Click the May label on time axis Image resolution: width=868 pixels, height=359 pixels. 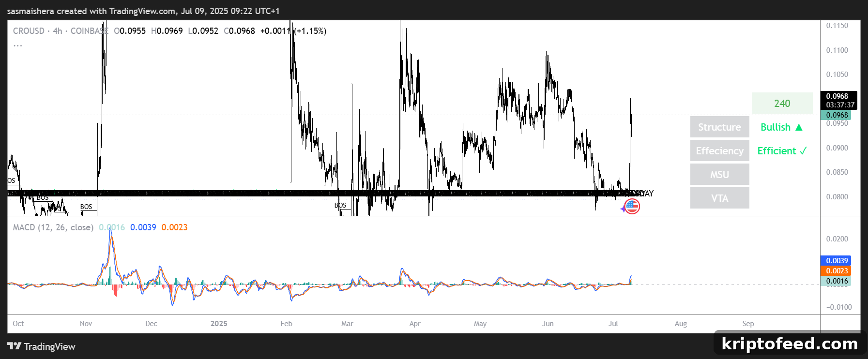point(480,324)
